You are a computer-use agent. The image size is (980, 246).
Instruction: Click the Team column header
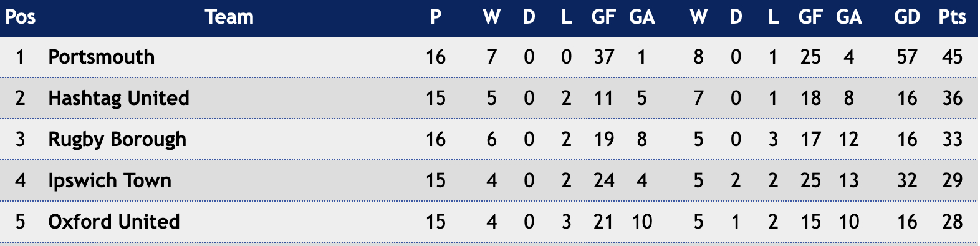[x=229, y=17]
